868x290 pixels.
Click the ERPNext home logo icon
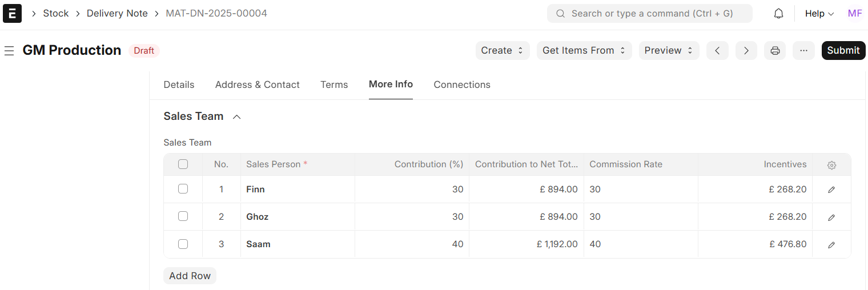(x=12, y=13)
